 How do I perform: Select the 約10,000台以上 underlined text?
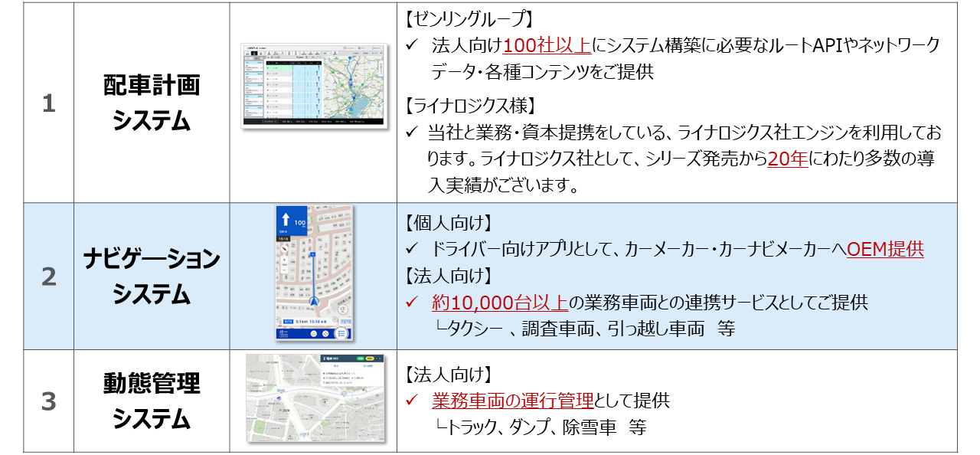[499, 303]
